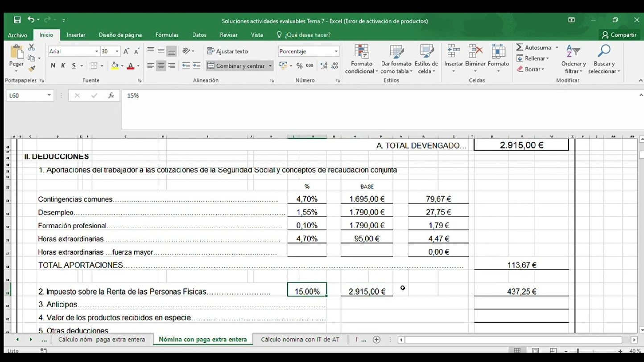Toggle bold (N) formatting
This screenshot has width=644, height=362.
(x=53, y=66)
